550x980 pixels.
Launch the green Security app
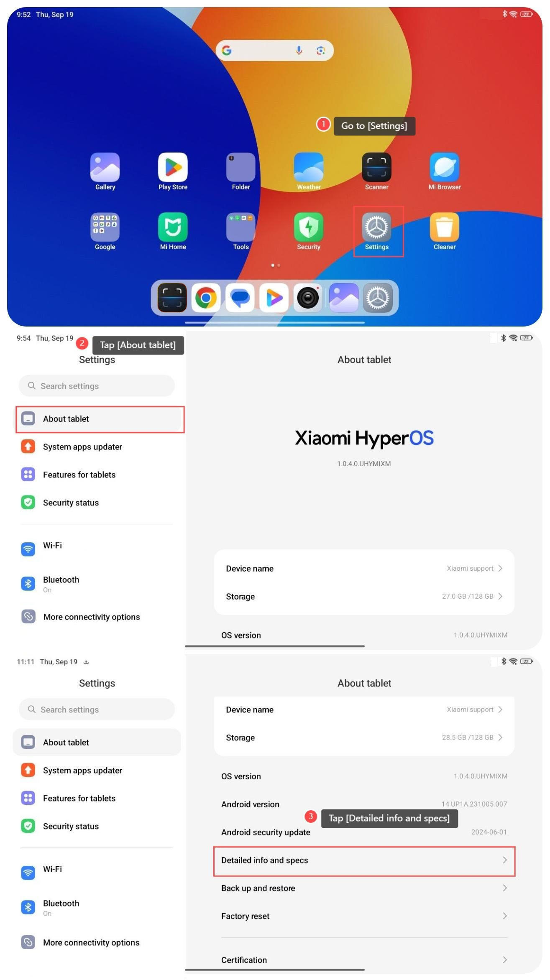pyautogui.click(x=308, y=227)
